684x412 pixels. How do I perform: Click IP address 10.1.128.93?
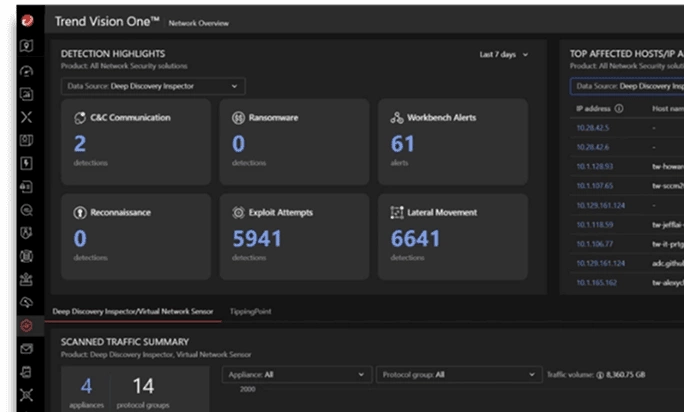click(595, 166)
